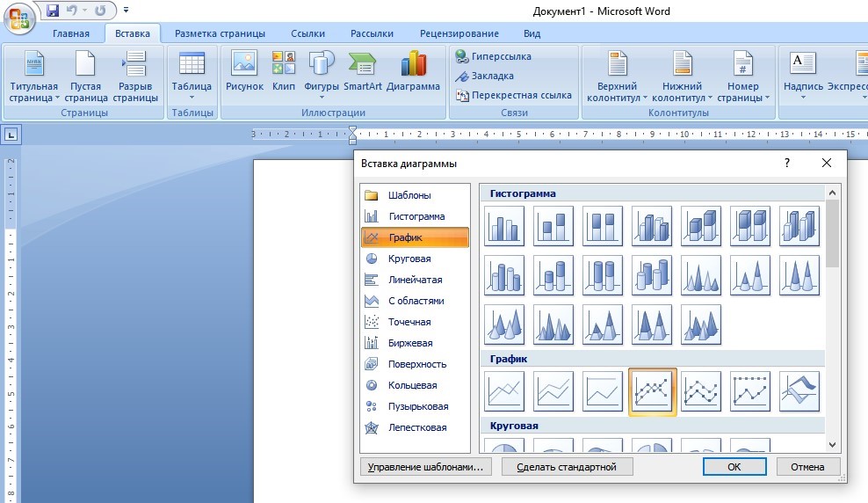Open Верхний колонтитул header dropdown
Screen dimensions: 868x503
[617, 77]
